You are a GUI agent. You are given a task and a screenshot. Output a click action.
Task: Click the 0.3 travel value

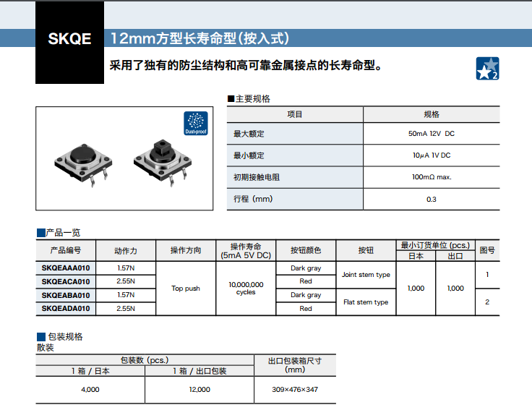(432, 200)
